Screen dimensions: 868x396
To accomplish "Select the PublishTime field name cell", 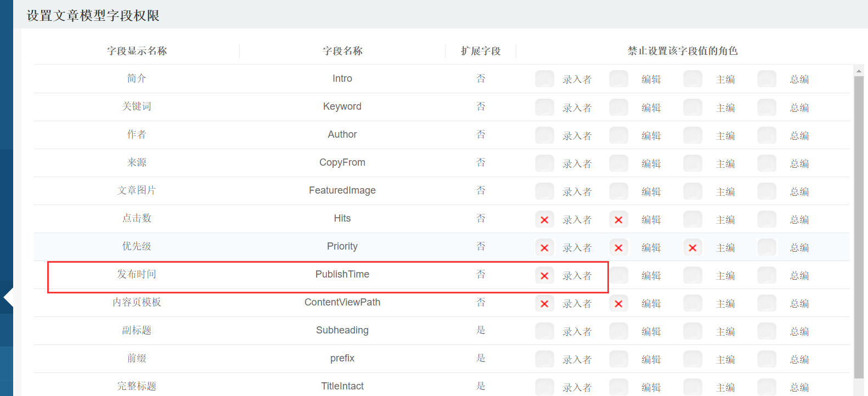I will 342,274.
